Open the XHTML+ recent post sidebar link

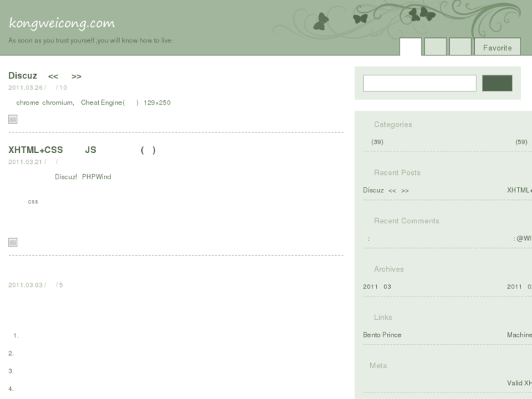click(x=520, y=190)
